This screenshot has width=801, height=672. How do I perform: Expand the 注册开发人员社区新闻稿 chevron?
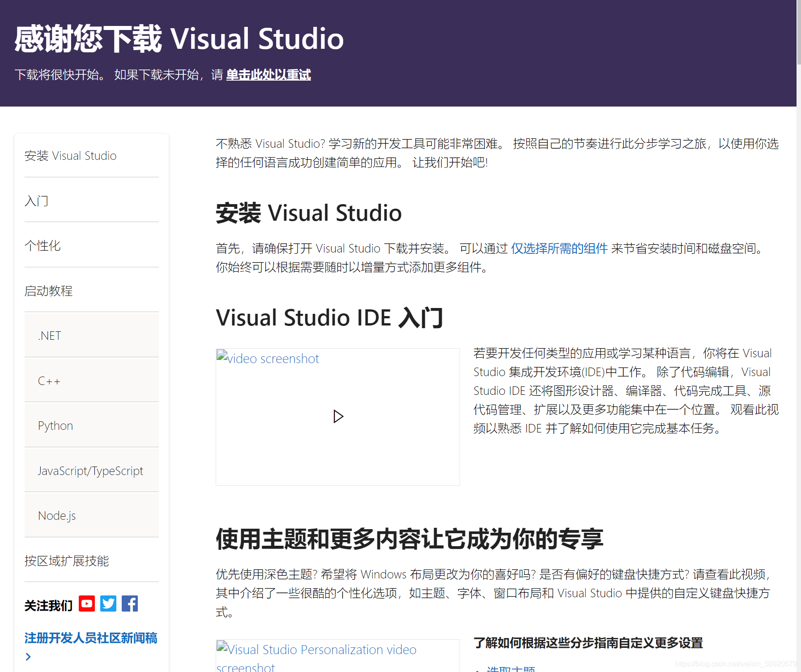(x=28, y=656)
